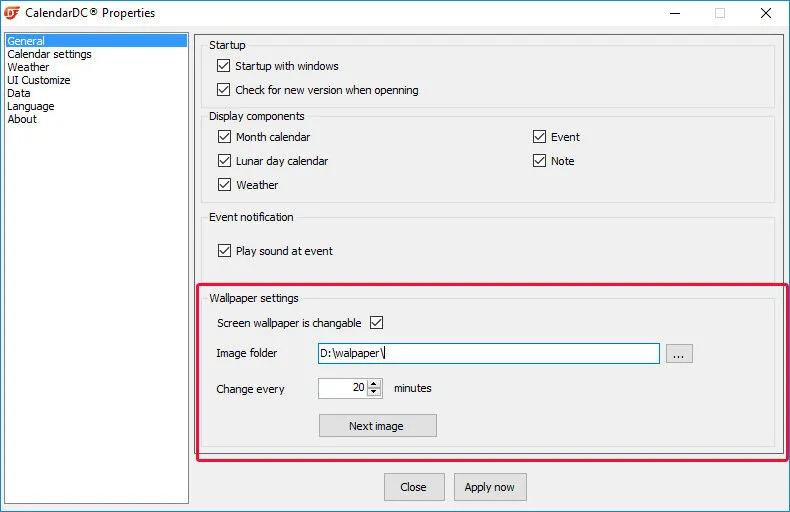The height and width of the screenshot is (512, 790).
Task: Uncheck Check for new version when opening
Action: [224, 90]
